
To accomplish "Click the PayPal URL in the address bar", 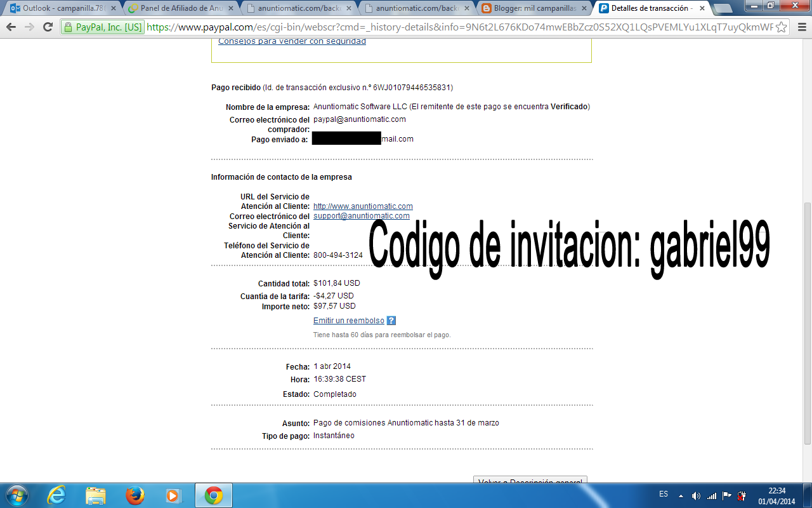I will (x=460, y=27).
